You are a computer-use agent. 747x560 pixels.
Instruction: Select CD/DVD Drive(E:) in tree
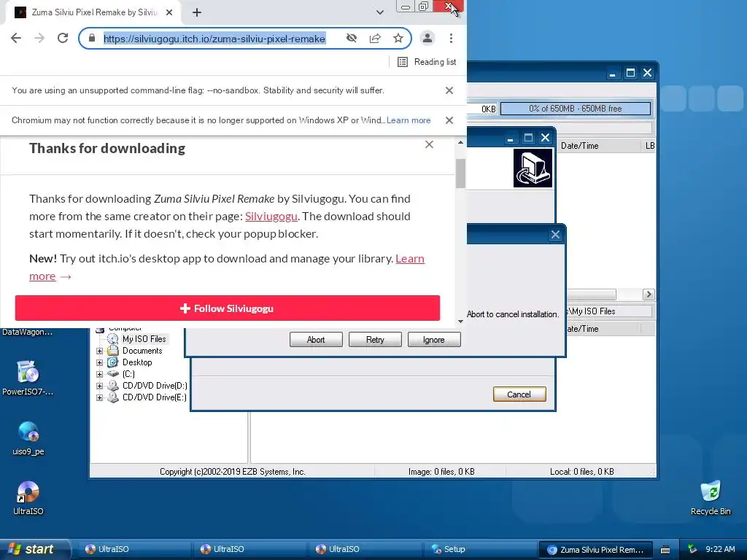tap(155, 397)
